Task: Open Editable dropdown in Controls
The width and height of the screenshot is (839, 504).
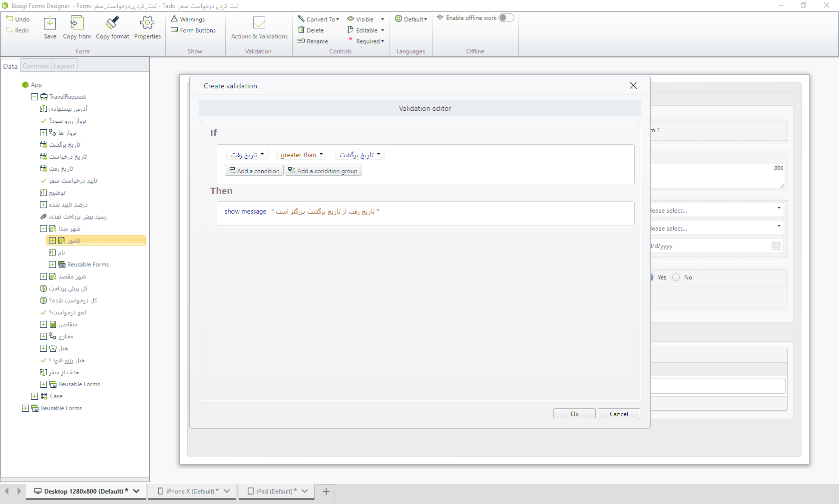Action: click(366, 30)
